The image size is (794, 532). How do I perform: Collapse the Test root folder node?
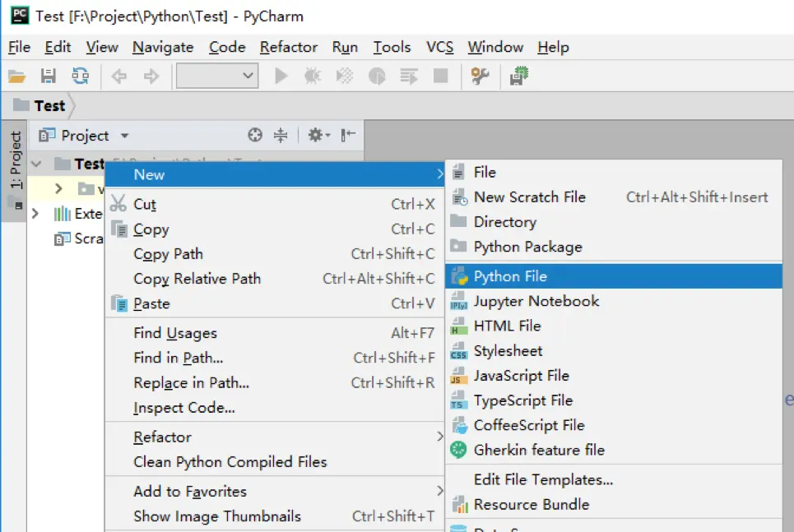[36, 164]
